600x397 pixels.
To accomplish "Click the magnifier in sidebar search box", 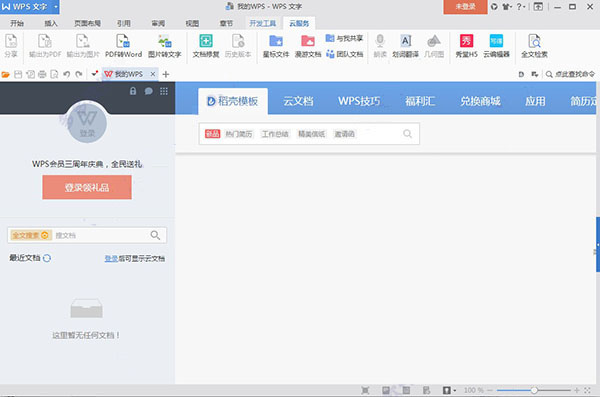I will 155,235.
